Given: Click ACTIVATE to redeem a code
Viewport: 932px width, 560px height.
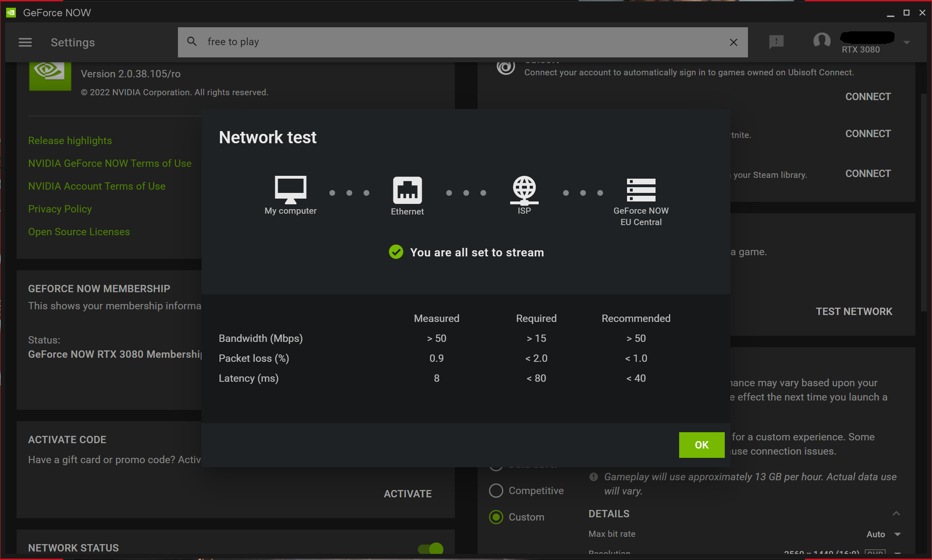Looking at the screenshot, I should 408,494.
